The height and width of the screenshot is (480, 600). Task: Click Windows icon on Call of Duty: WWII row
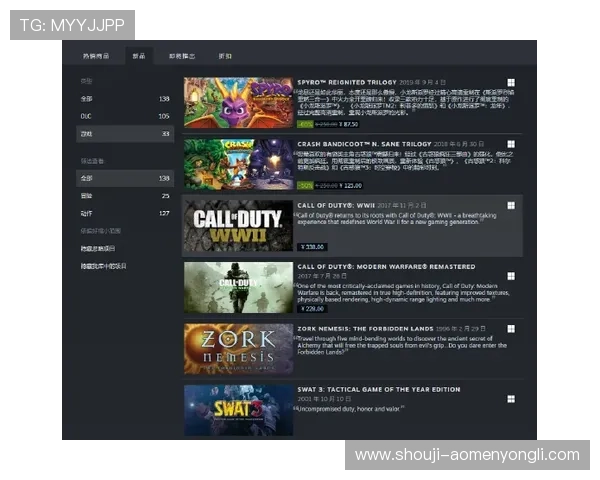510,208
